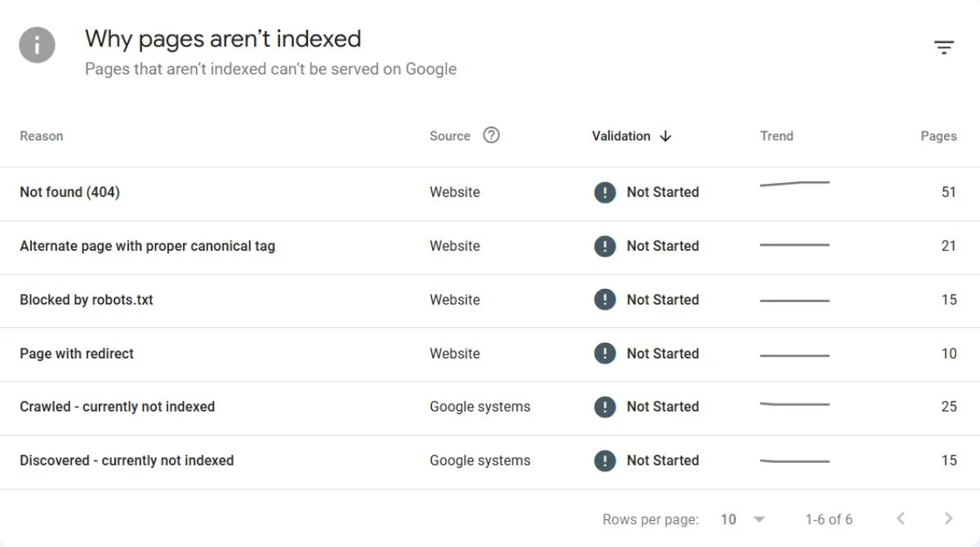
Task: Go to the next page arrow
Action: (948, 518)
